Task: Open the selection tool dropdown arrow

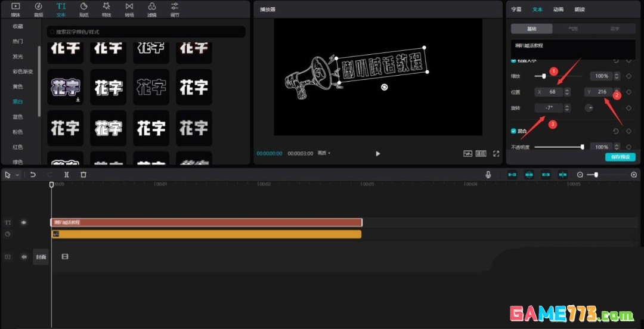Action: point(17,175)
